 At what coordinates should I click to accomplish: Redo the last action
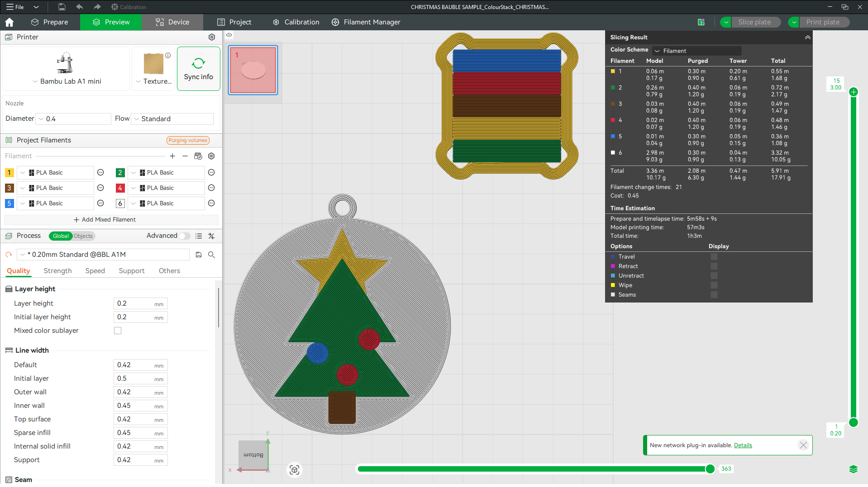coord(97,7)
